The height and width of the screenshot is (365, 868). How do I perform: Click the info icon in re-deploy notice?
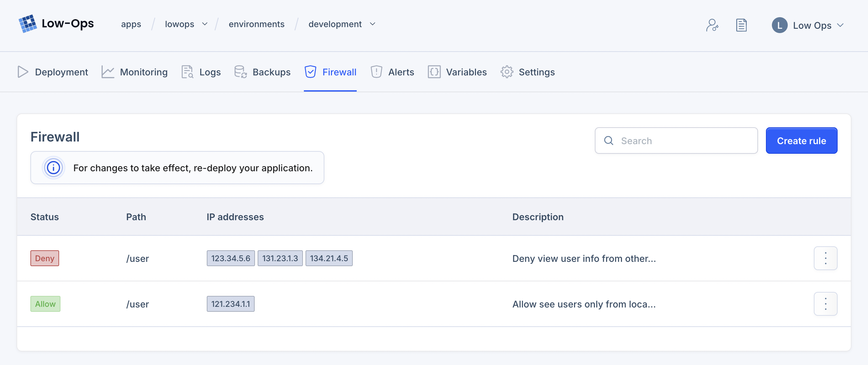coord(53,168)
